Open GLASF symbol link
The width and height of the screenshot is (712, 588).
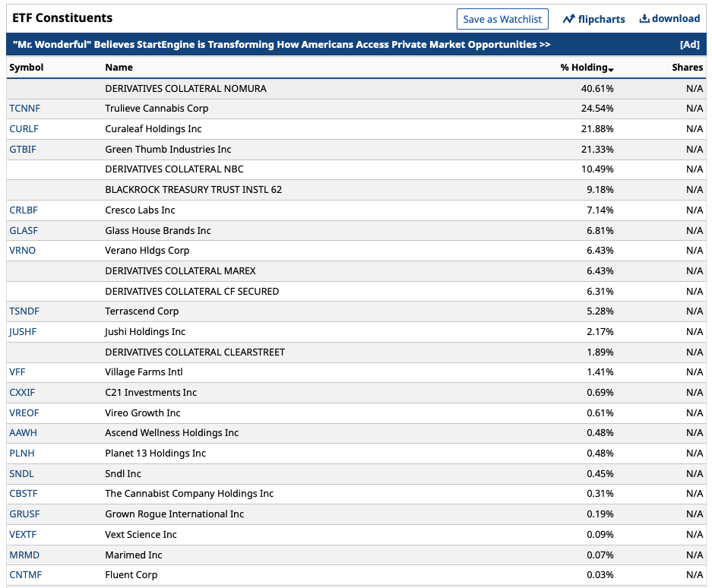[24, 231]
